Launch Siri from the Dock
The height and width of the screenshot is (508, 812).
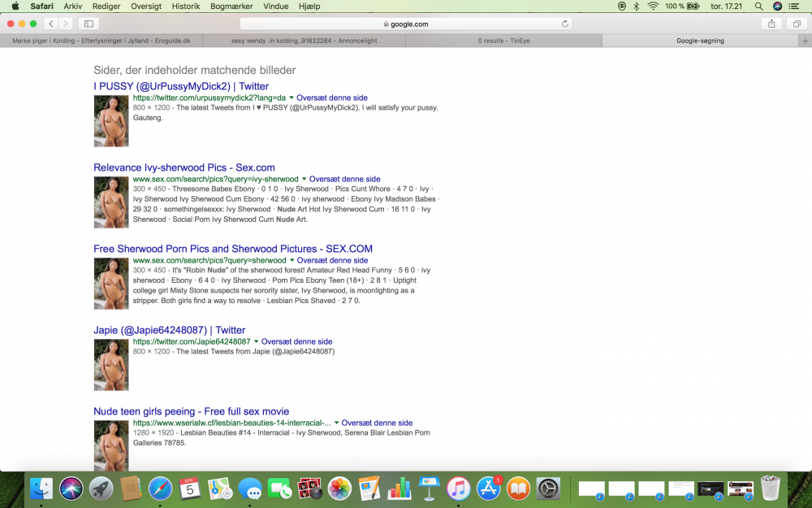[71, 488]
